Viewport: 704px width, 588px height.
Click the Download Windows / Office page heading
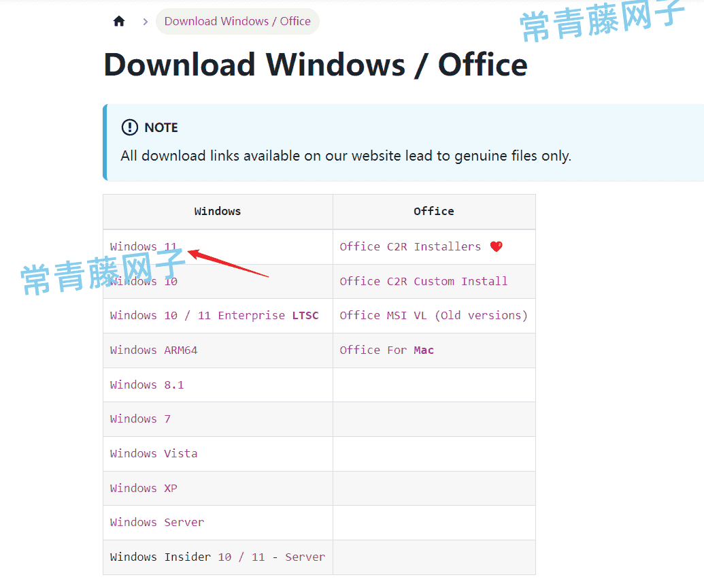point(316,65)
